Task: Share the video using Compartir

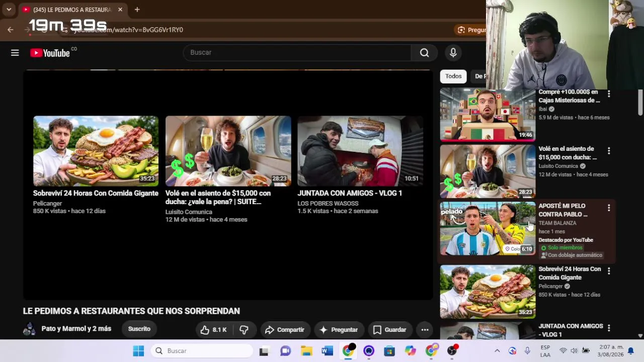Action: [x=285, y=330]
